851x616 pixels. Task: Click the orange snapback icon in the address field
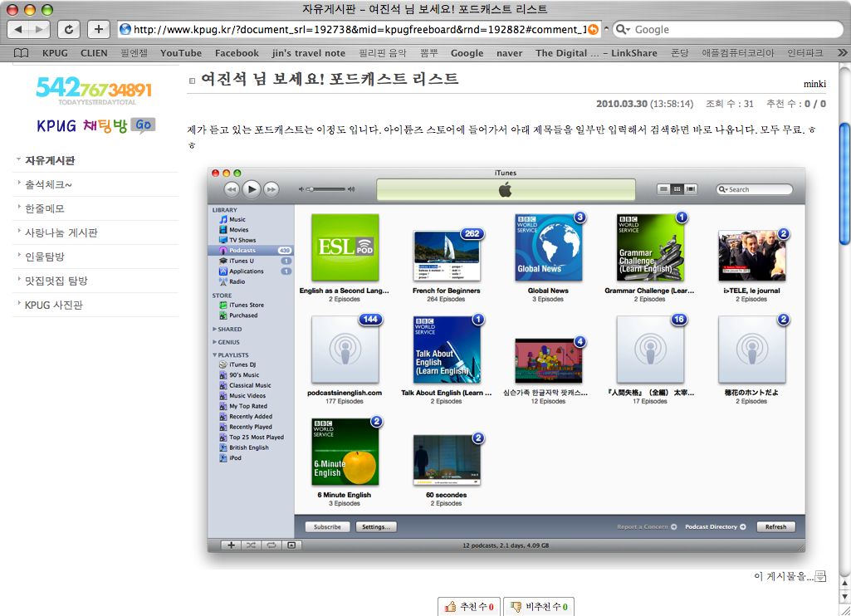click(593, 29)
